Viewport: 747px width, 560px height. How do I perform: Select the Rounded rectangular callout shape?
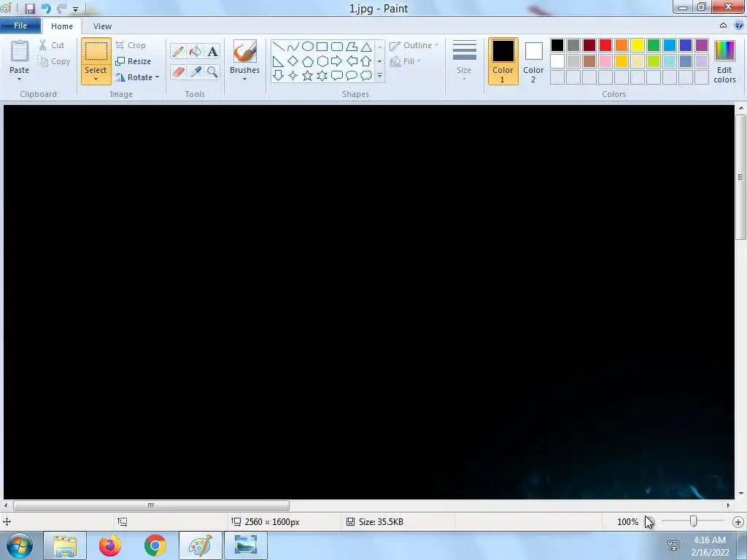point(337,75)
